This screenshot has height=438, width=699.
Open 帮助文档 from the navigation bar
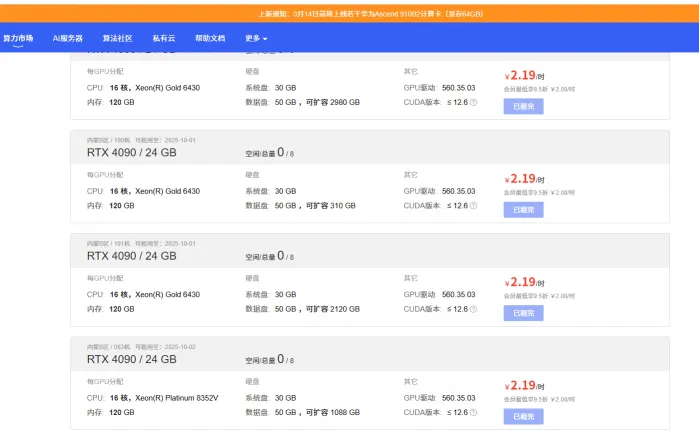210,38
